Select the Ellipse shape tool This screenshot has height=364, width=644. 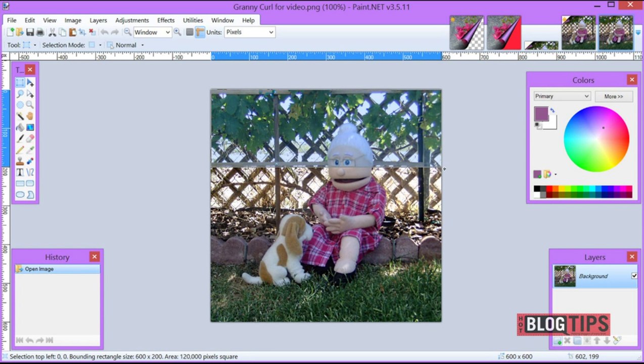(x=20, y=194)
